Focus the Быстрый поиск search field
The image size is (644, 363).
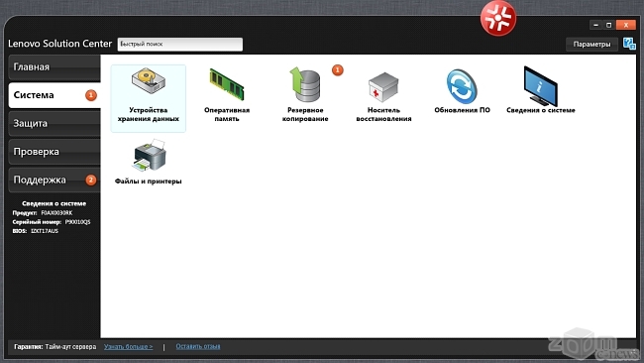coord(180,44)
